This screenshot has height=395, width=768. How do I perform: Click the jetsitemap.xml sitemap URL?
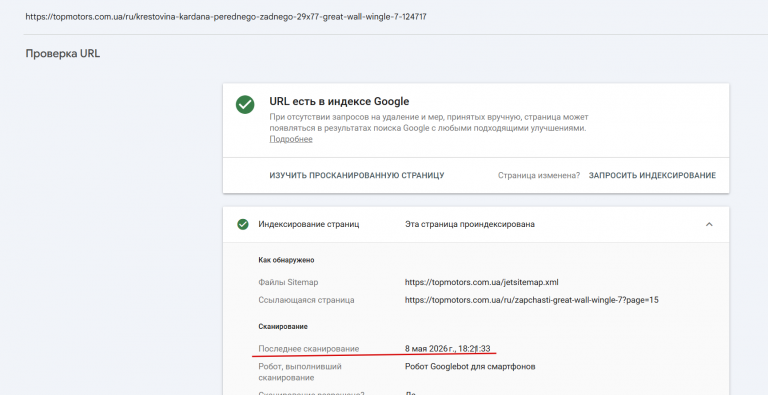pos(481,282)
